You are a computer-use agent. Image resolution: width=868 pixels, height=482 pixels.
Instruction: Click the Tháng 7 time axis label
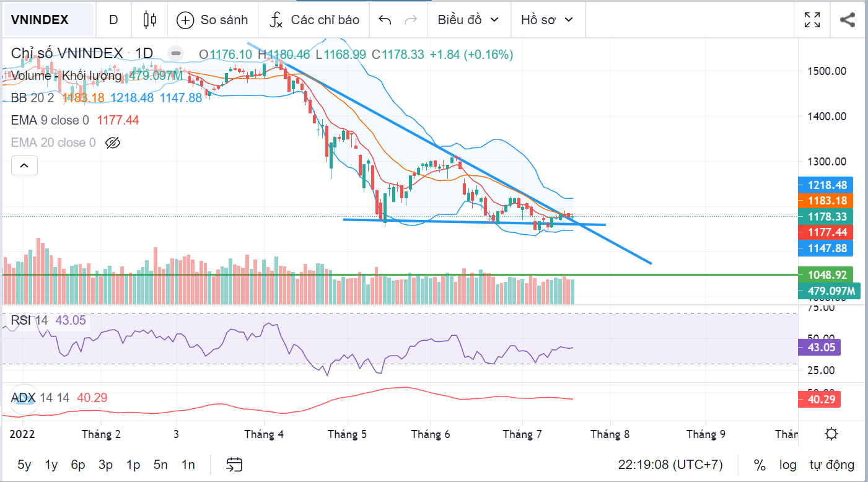[x=522, y=434]
